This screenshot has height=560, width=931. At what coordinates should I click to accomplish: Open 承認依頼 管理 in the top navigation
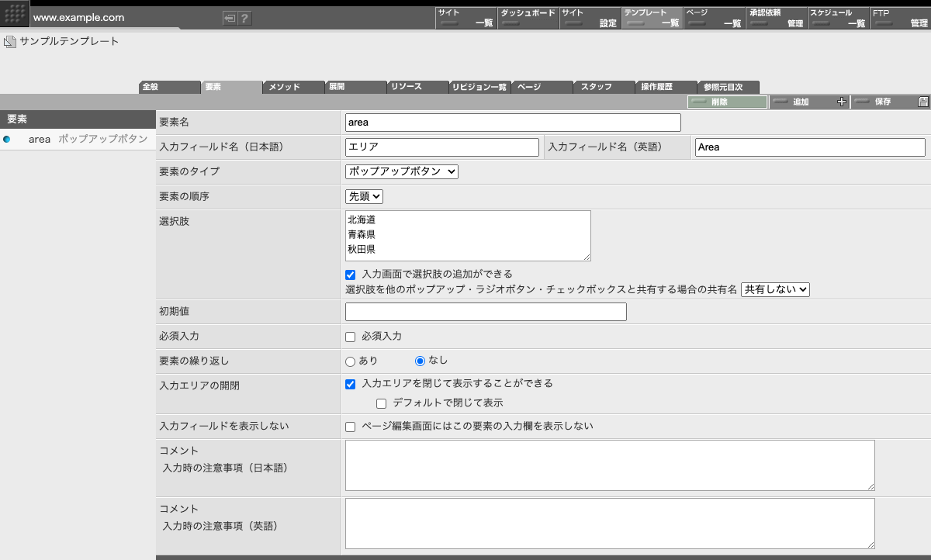click(776, 18)
